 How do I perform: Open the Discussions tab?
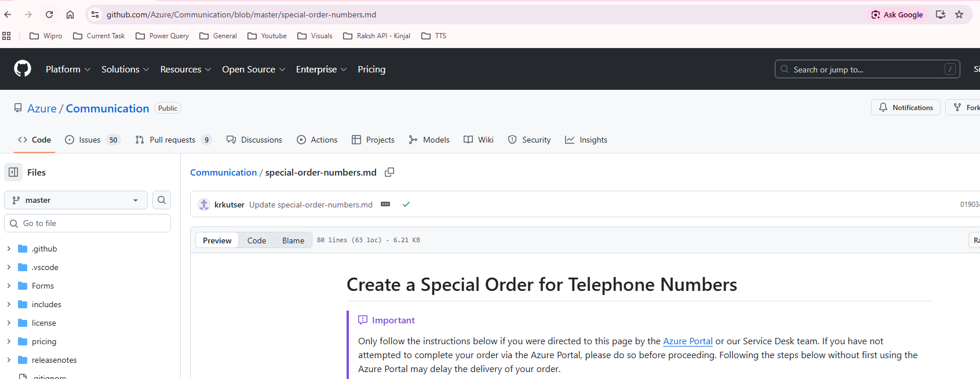point(254,140)
